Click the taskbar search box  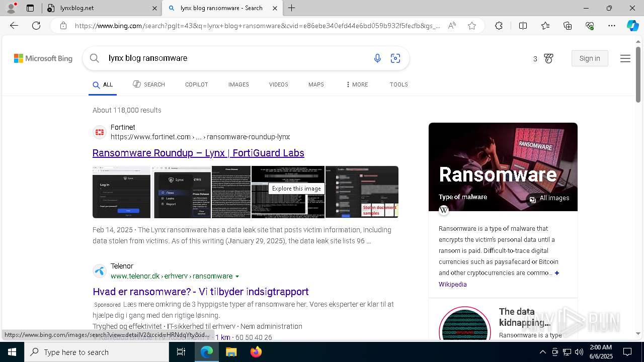(97, 352)
